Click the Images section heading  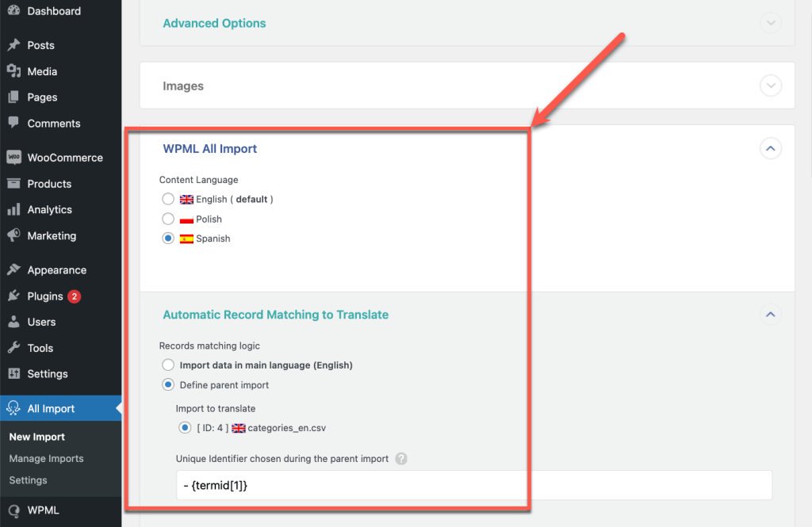183,86
